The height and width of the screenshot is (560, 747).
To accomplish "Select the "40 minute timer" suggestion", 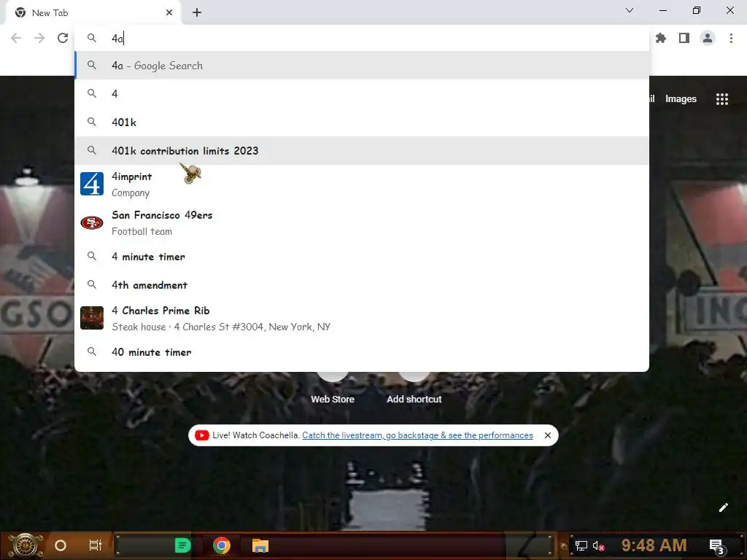I will coord(362,352).
